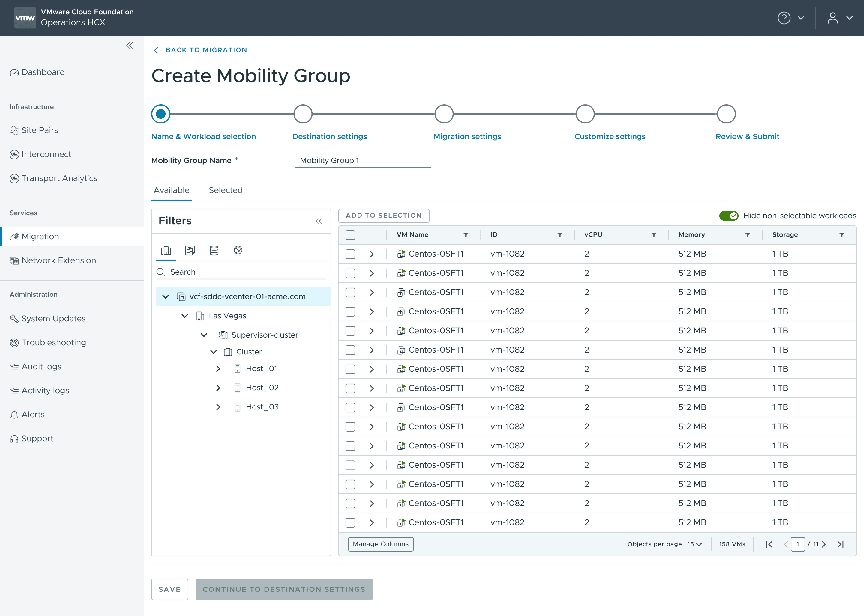Switch to the Selected tab
The height and width of the screenshot is (616, 864).
coord(226,190)
